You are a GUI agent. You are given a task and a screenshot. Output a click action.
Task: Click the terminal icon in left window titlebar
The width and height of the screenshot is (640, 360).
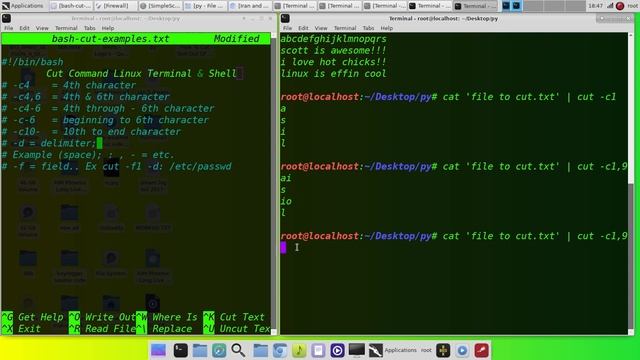pos(7,18)
